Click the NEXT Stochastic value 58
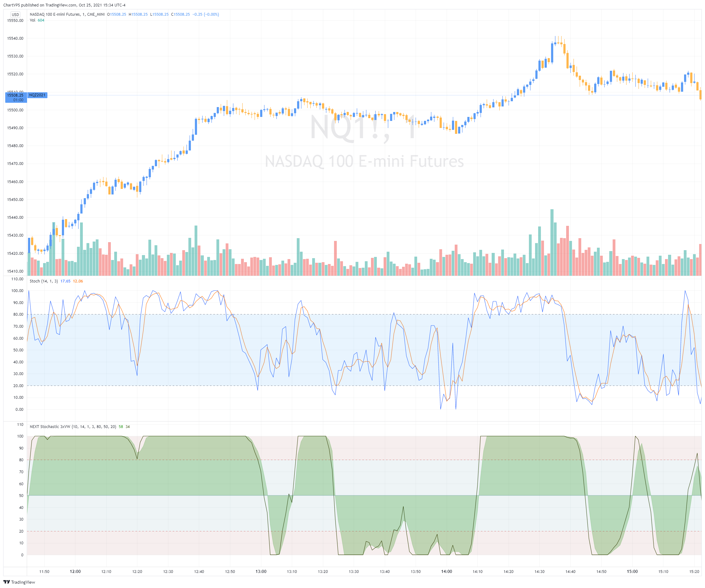Screen dimensions: 705x588 pos(121,426)
